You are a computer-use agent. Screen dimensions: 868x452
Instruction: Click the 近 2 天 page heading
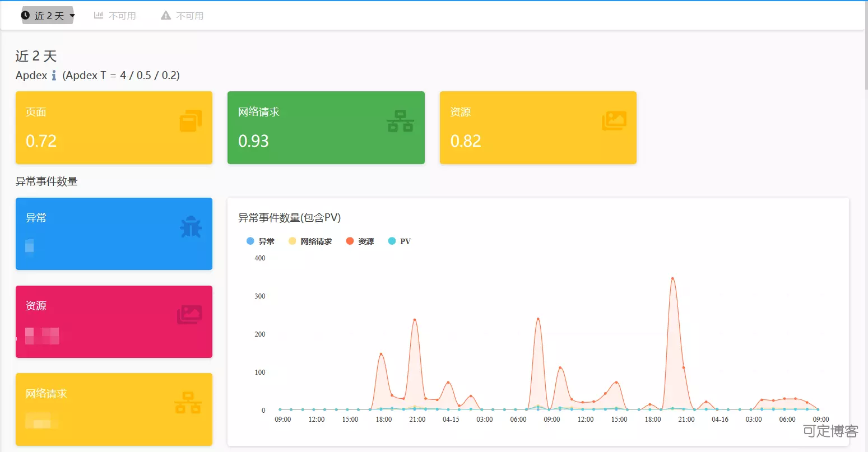tap(36, 56)
